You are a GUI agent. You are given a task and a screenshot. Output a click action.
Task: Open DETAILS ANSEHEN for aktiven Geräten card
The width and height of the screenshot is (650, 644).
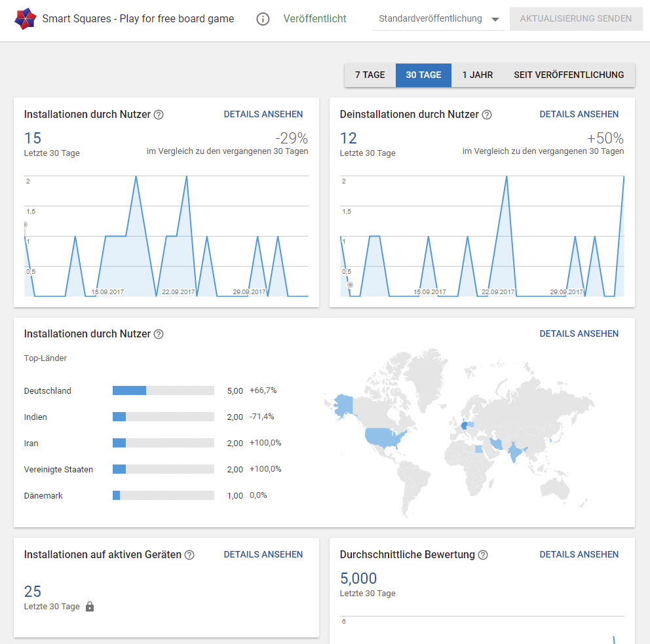pyautogui.click(x=263, y=554)
